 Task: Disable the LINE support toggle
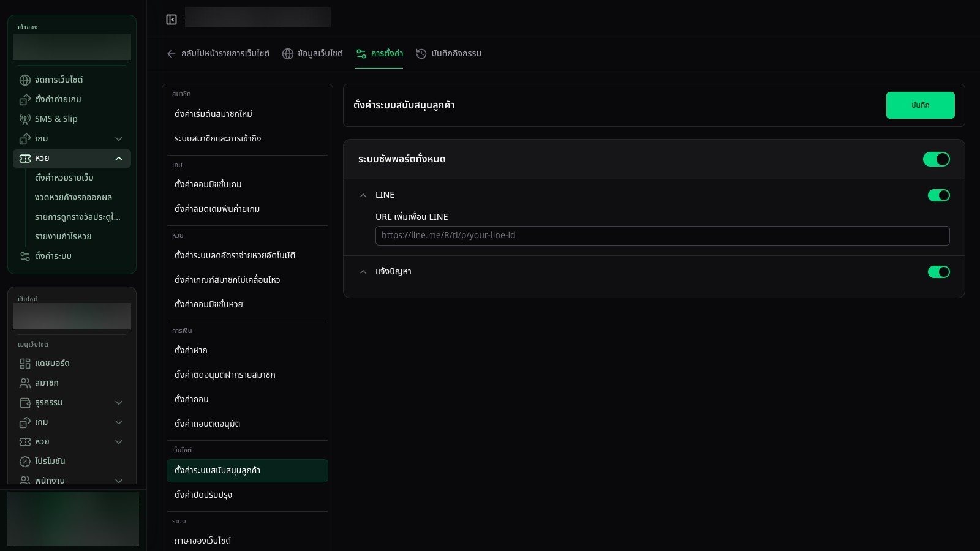click(x=939, y=195)
